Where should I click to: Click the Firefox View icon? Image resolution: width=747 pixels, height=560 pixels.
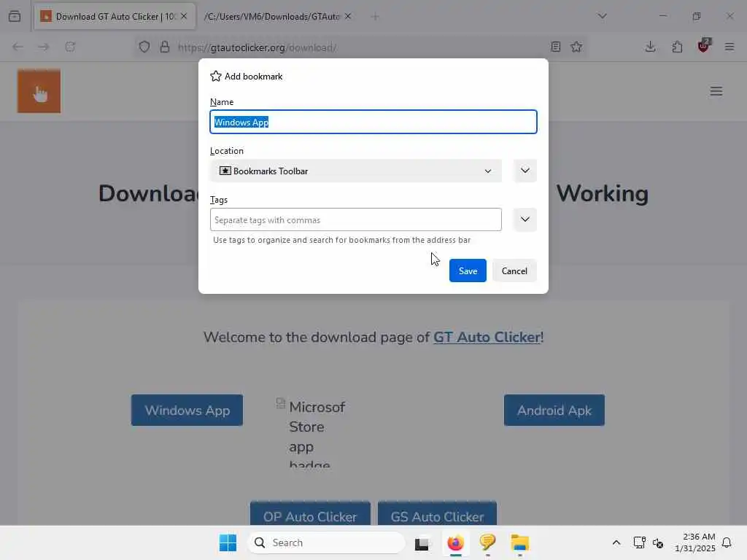pos(15,16)
